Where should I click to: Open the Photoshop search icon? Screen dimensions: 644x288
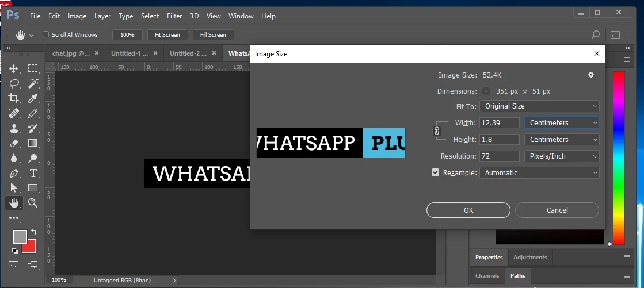pyautogui.click(x=596, y=35)
